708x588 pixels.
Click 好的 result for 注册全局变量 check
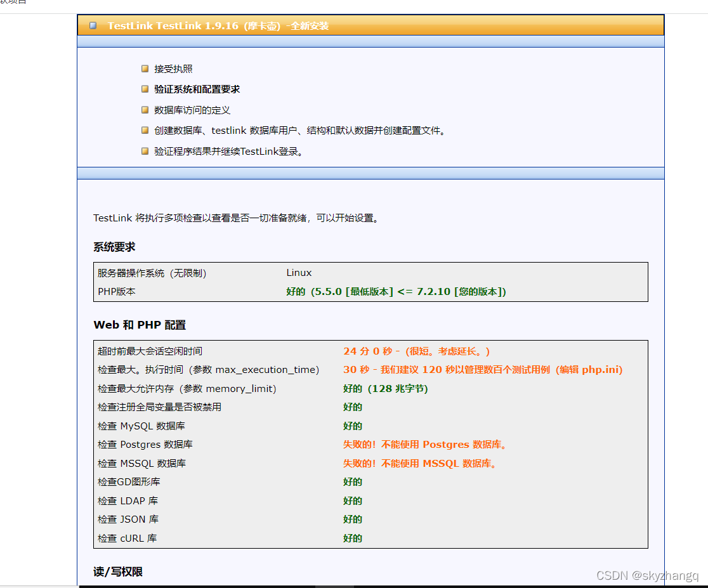point(353,407)
